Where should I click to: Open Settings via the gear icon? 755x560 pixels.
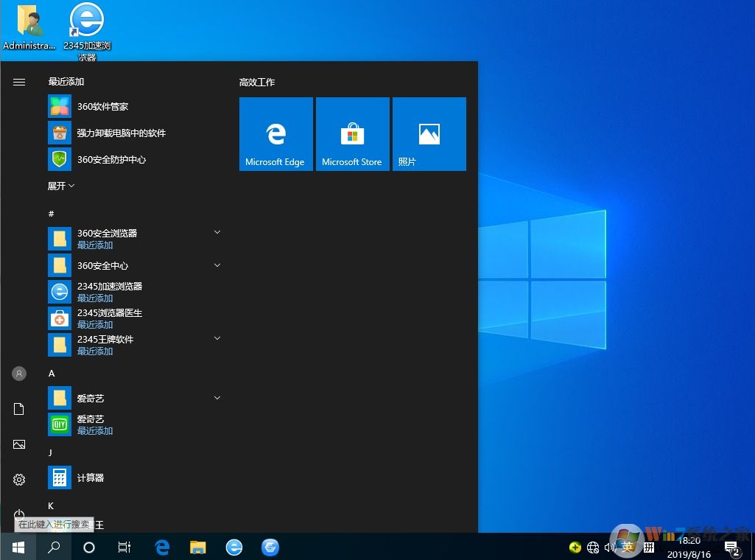point(19,478)
